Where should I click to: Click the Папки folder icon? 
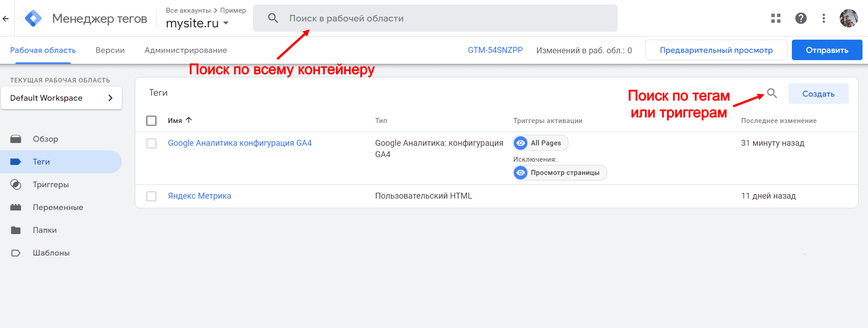coord(16,230)
